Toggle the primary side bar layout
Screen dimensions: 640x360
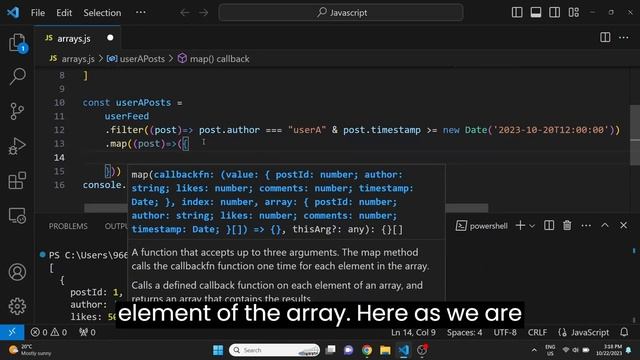[x=517, y=12]
